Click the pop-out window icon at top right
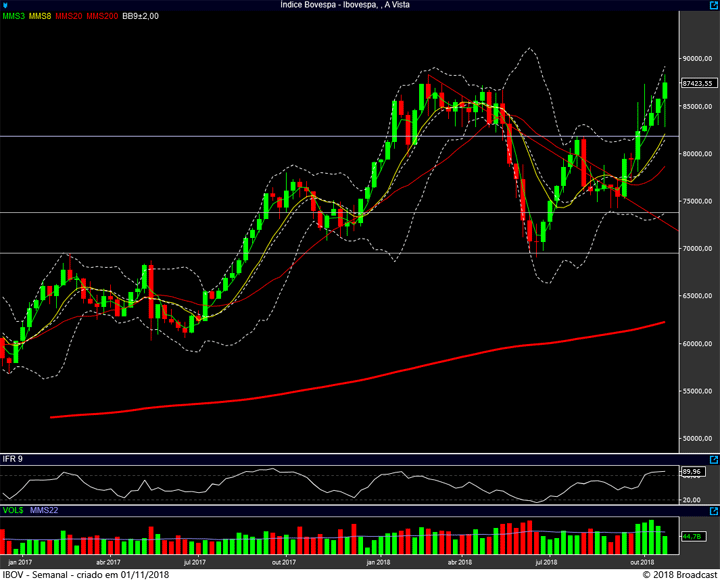Viewport: 720px width, 580px height. pos(712,5)
